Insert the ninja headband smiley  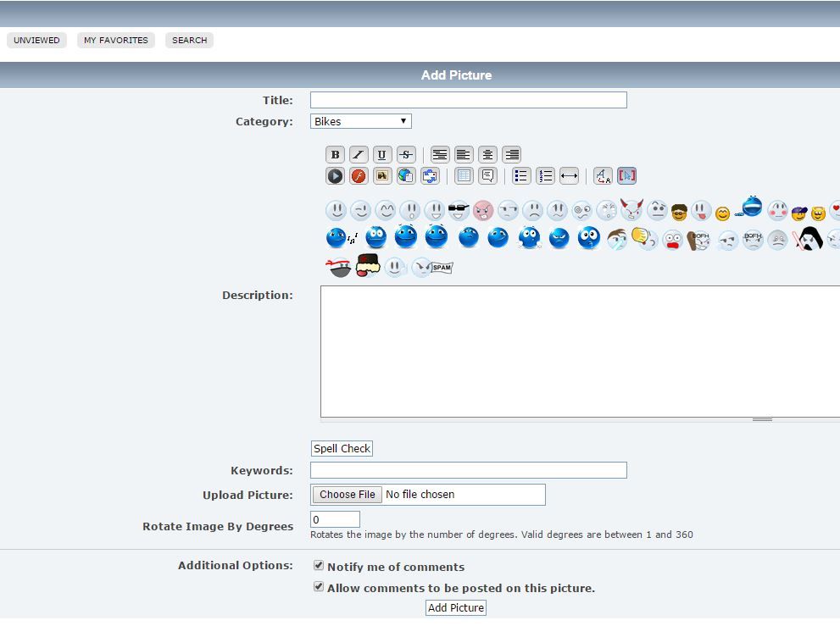[x=338, y=267]
